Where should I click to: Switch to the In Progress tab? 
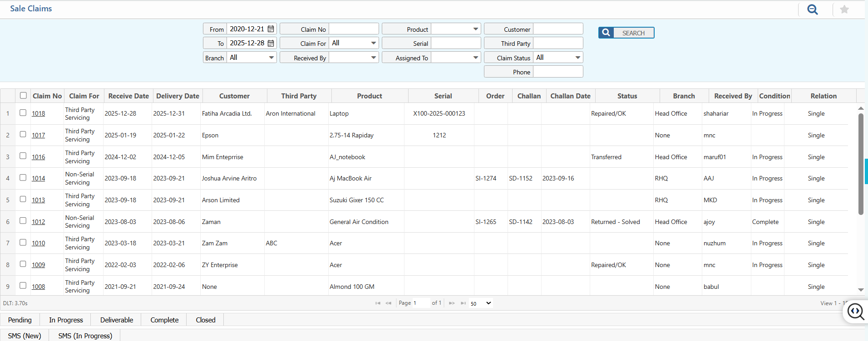pos(66,320)
